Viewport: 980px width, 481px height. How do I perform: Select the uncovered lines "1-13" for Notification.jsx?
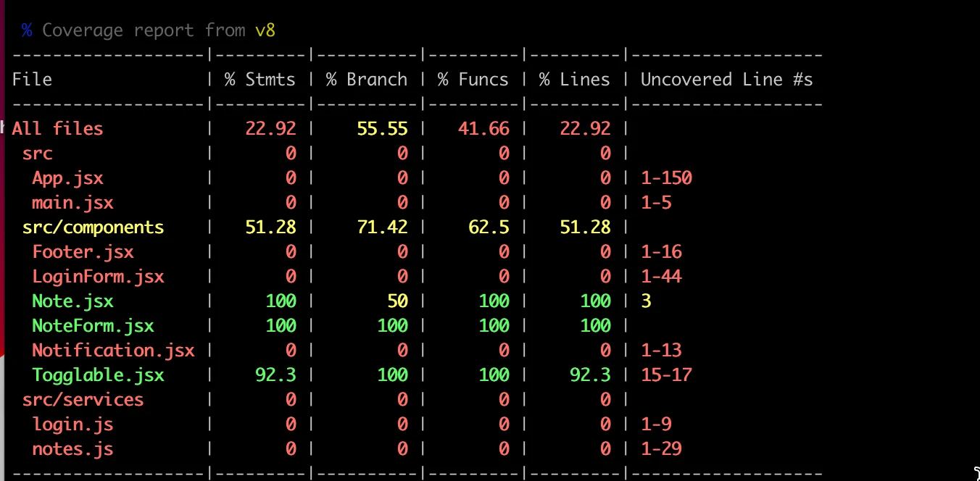coord(661,351)
